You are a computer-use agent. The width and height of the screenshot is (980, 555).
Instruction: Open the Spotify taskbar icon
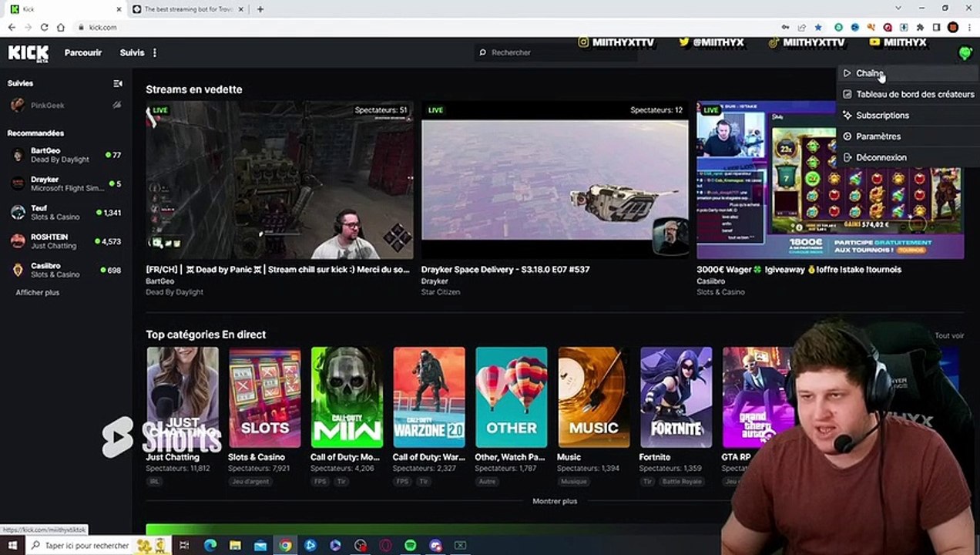click(x=411, y=546)
